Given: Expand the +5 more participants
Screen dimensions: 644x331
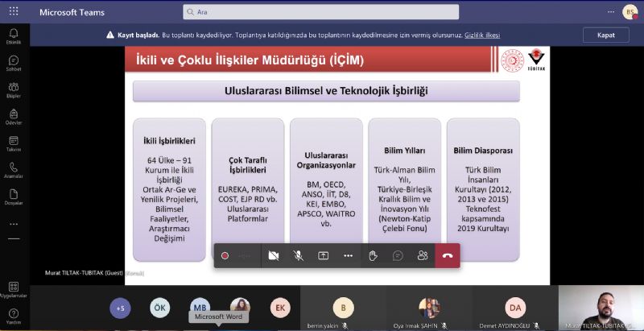Looking at the screenshot, I should (x=120, y=308).
